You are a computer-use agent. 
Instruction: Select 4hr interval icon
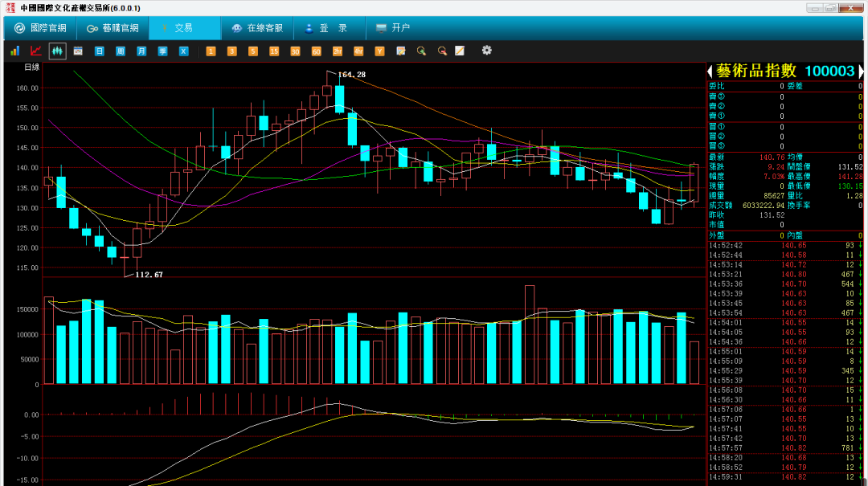[358, 51]
